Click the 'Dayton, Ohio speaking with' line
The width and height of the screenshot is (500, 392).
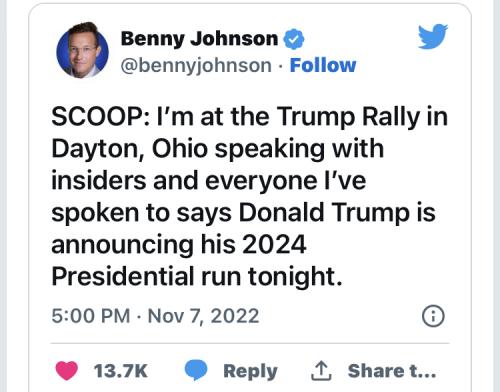pyautogui.click(x=218, y=149)
